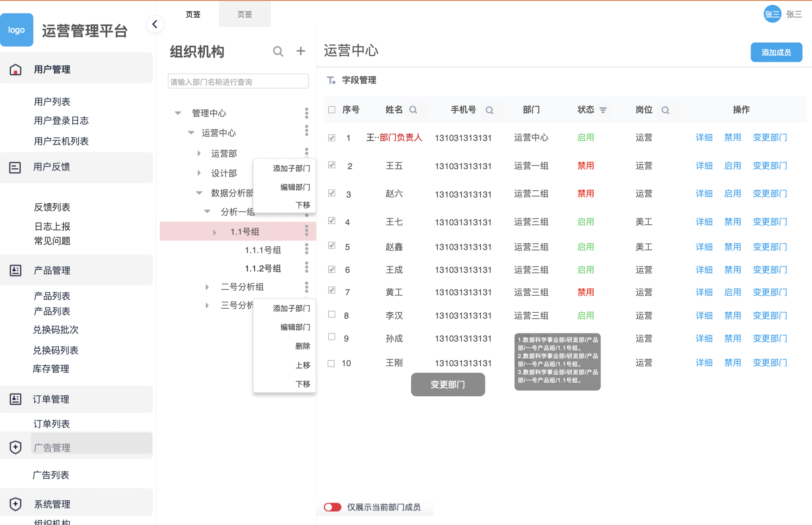812x525 pixels.
Task: Filter the 状态 column
Action: pyautogui.click(x=603, y=110)
